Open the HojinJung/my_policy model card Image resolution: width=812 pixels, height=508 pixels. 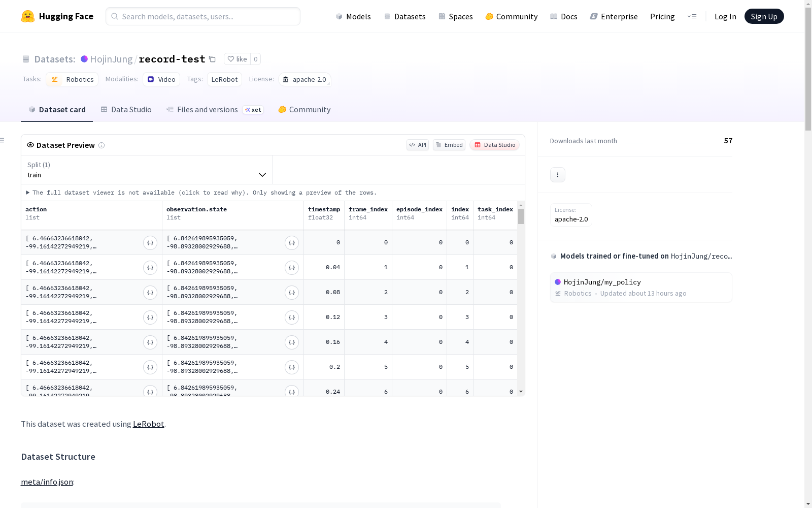pyautogui.click(x=641, y=288)
